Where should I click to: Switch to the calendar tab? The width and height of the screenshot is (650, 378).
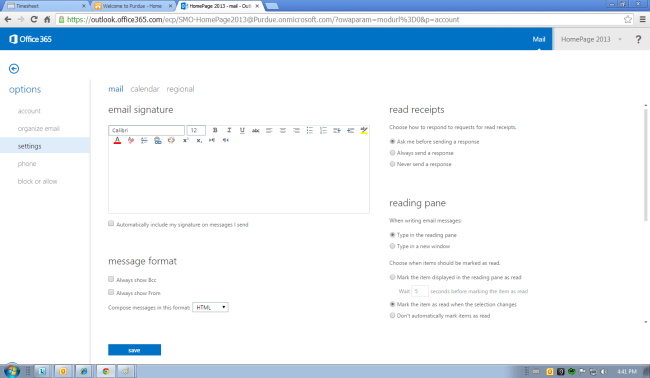[145, 89]
